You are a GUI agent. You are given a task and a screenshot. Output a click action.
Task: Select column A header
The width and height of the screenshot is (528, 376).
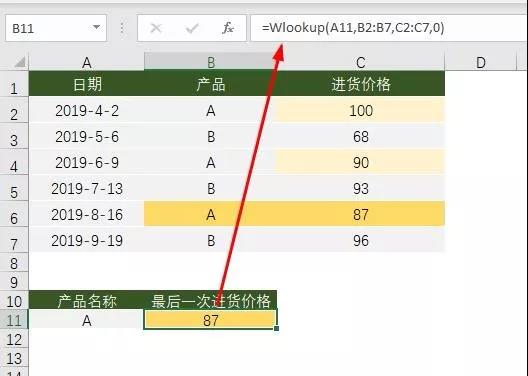[x=87, y=62]
